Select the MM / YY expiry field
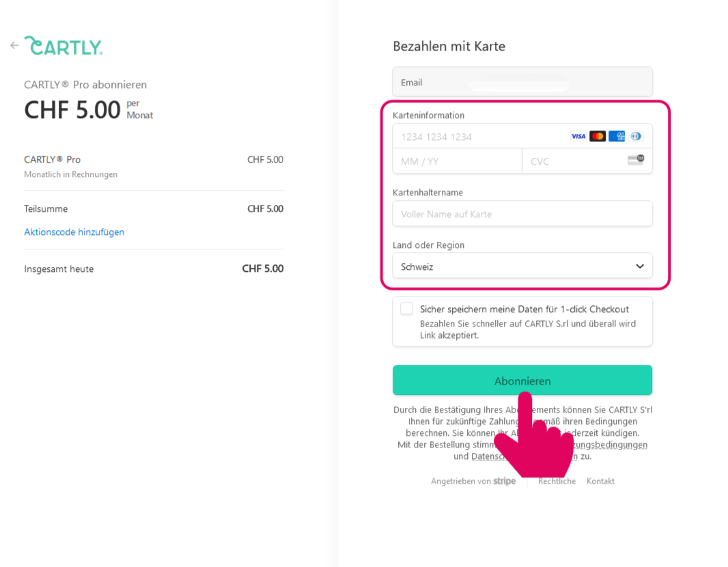Screen dimensions: 728x567 pos(457,161)
